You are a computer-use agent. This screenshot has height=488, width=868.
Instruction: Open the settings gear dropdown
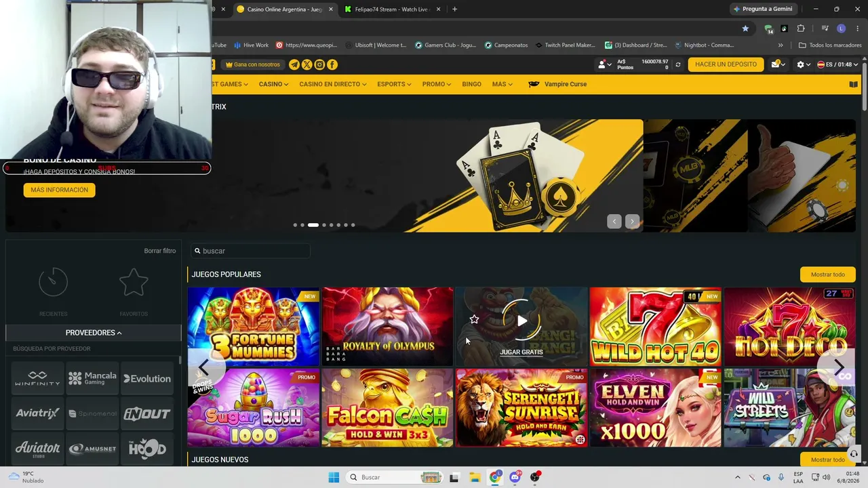pyautogui.click(x=804, y=64)
